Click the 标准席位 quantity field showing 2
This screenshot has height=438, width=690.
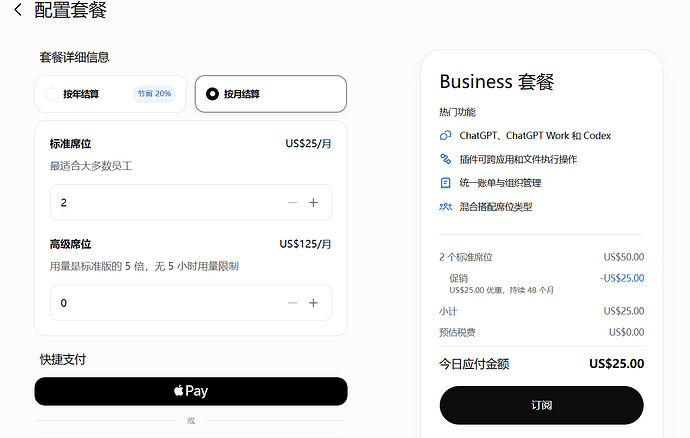click(191, 202)
